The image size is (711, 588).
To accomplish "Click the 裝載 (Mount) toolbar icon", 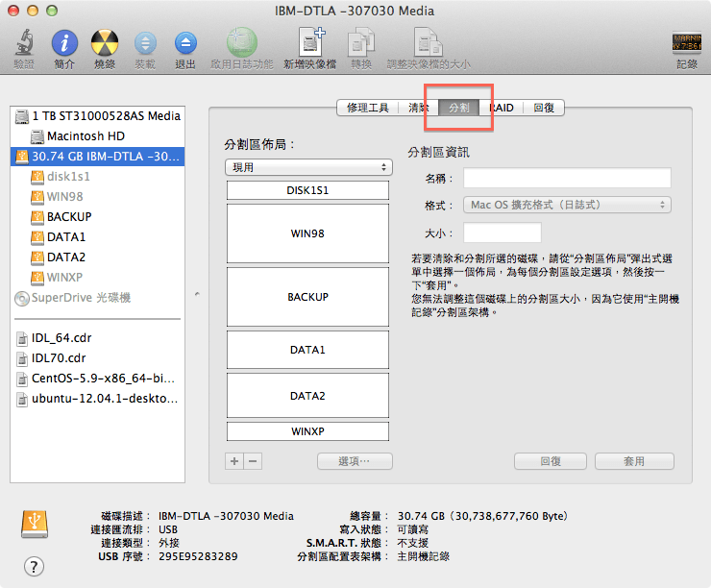I will [145, 43].
